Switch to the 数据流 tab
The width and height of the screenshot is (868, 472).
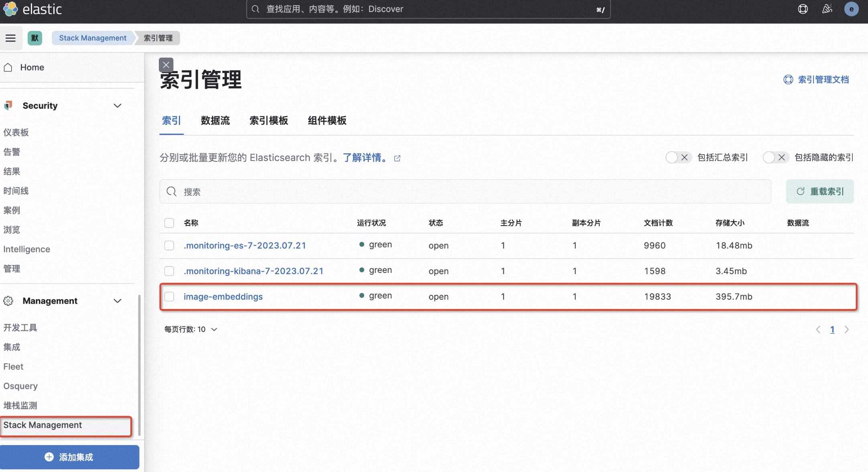click(x=215, y=120)
